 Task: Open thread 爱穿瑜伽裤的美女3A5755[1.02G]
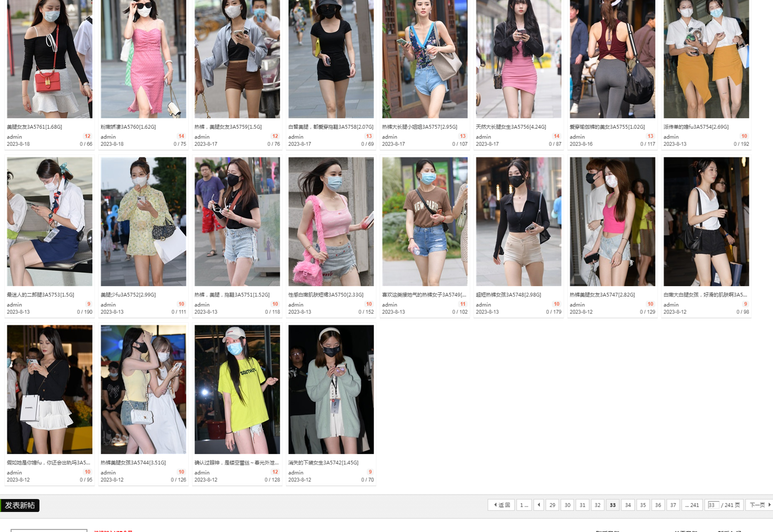click(x=607, y=127)
